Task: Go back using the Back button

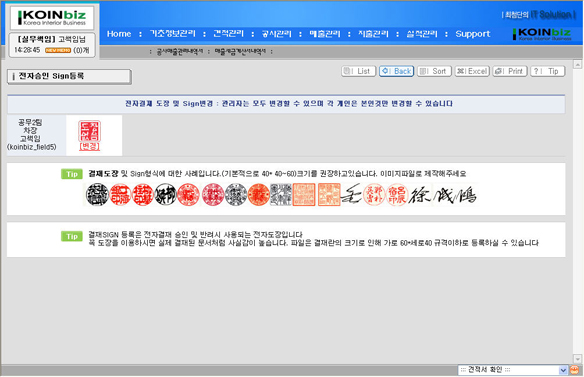Action: point(397,71)
